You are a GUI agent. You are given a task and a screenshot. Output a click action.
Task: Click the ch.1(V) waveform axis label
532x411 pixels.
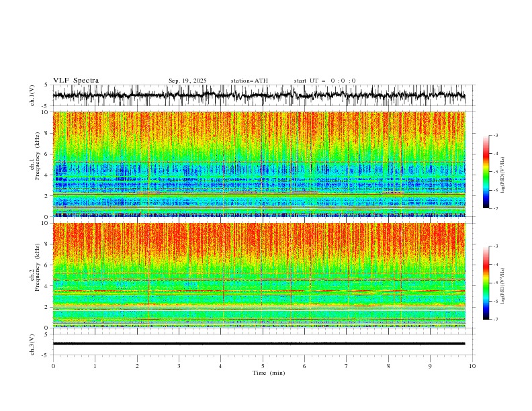(32, 95)
